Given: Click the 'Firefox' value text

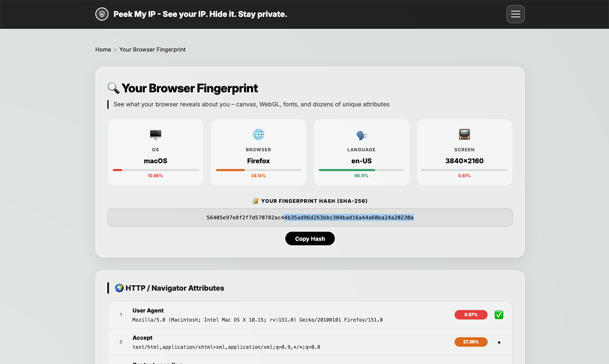Looking at the screenshot, I should pyautogui.click(x=258, y=161).
